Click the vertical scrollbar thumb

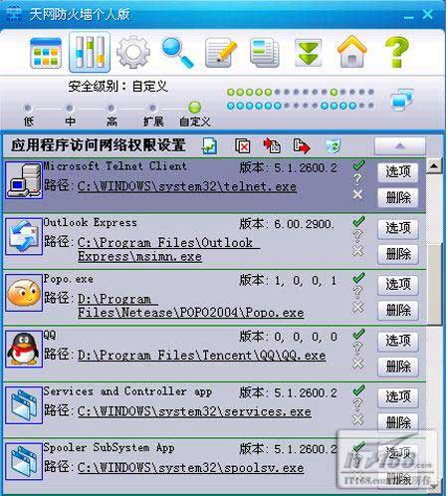(x=434, y=284)
